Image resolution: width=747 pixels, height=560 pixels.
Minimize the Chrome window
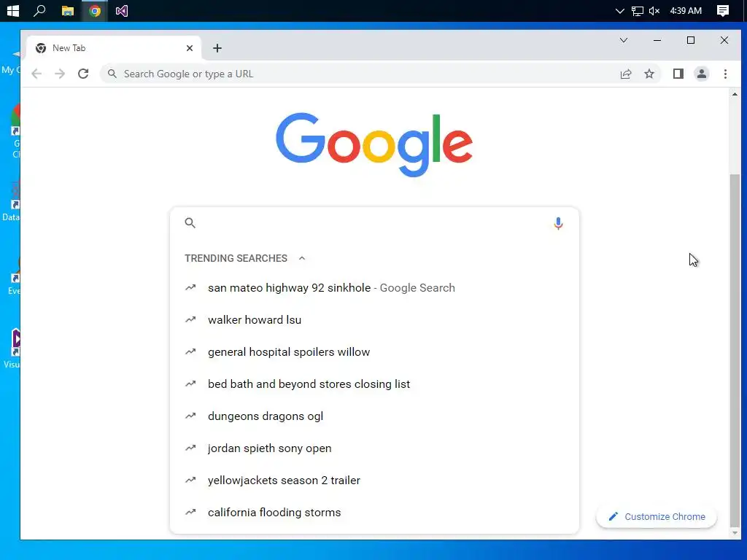click(657, 41)
